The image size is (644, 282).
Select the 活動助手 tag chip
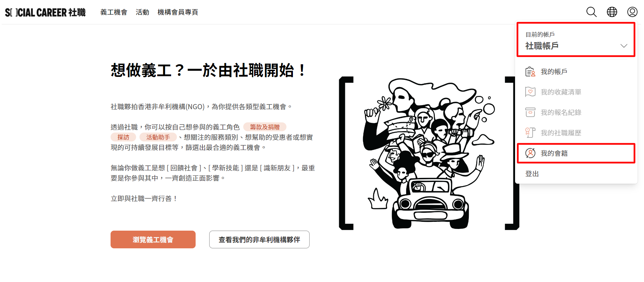[158, 137]
